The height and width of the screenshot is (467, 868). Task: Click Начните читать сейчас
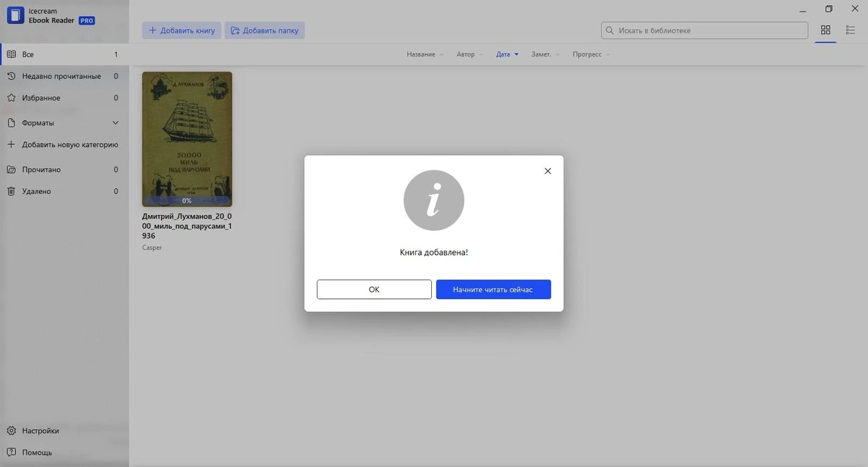[493, 290]
